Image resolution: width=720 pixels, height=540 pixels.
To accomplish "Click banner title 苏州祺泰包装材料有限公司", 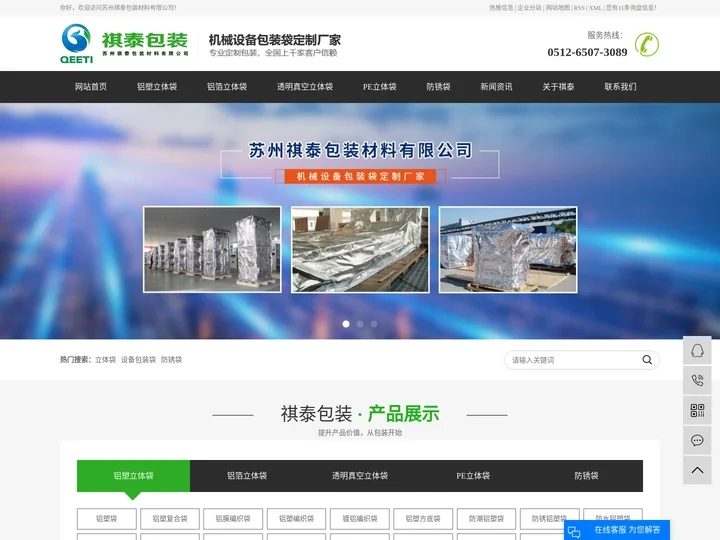I will coord(360,150).
